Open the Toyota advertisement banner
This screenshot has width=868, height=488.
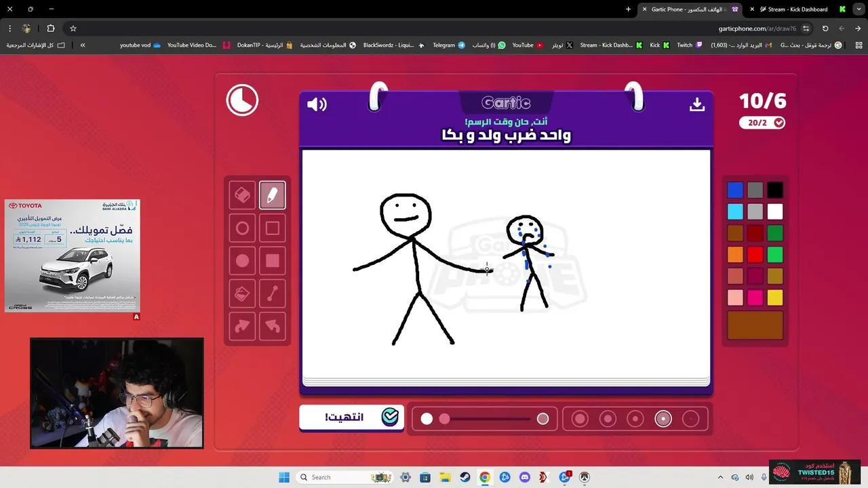[x=72, y=256]
